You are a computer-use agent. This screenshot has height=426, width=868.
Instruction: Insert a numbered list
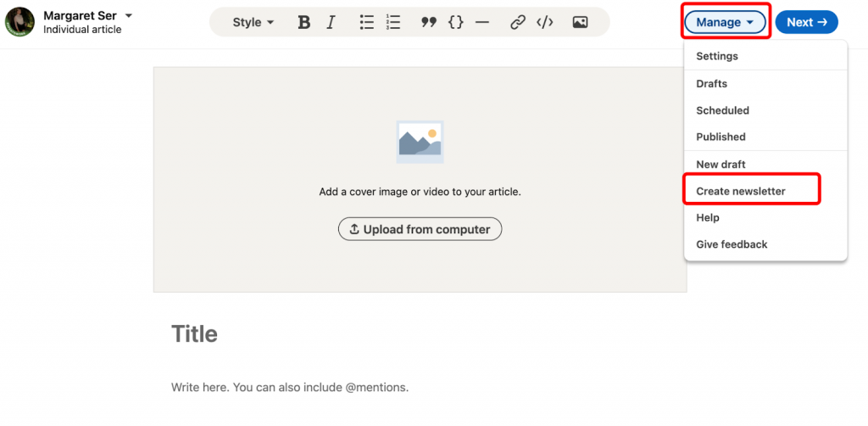(x=392, y=23)
